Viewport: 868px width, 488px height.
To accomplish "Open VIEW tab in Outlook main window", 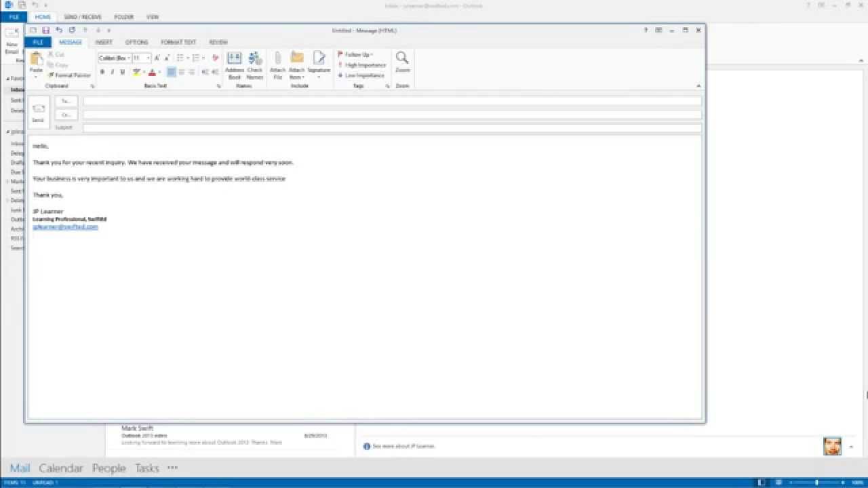I will [x=153, y=16].
